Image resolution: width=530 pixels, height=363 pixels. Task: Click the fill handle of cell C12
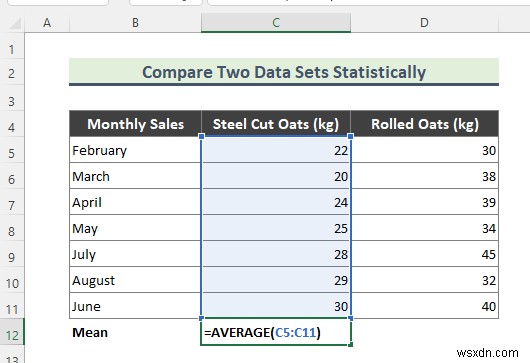click(x=351, y=344)
